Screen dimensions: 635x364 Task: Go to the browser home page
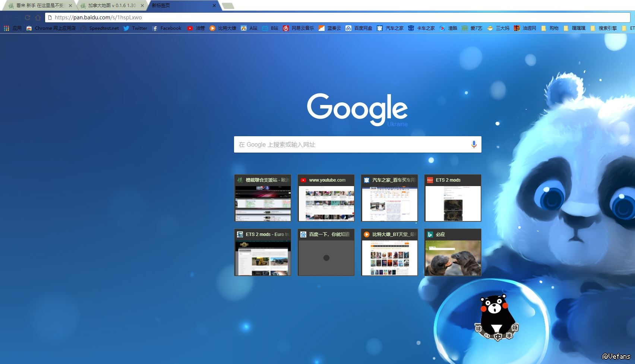pos(38,17)
